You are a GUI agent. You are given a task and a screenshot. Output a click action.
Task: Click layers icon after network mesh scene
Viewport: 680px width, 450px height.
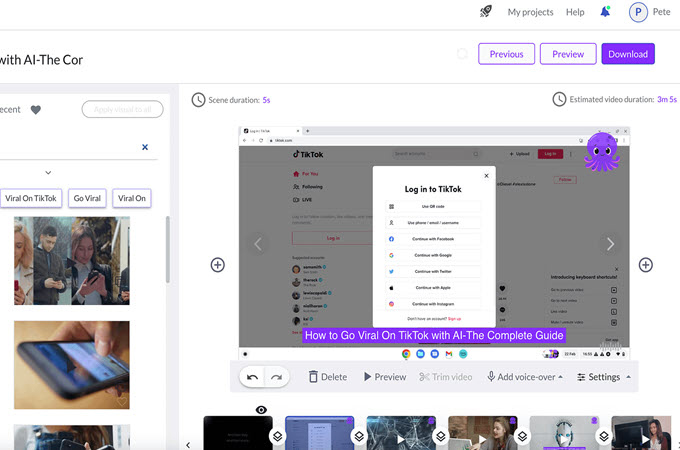[441, 436]
